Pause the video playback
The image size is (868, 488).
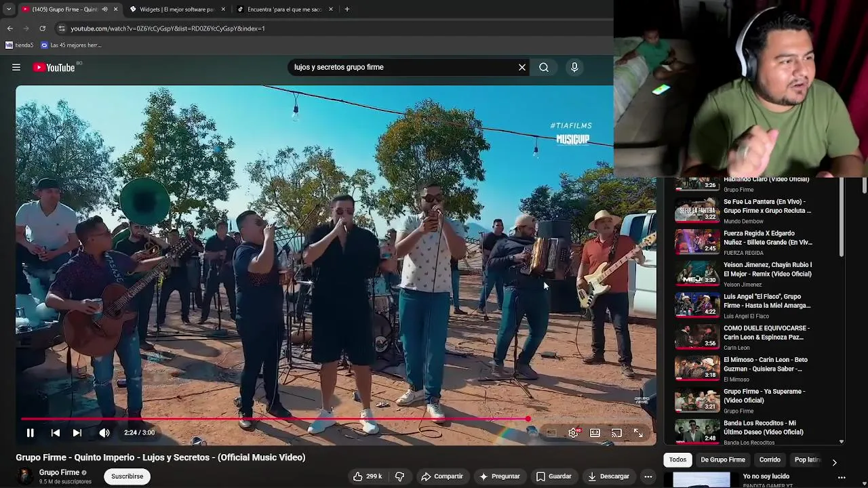tap(30, 432)
